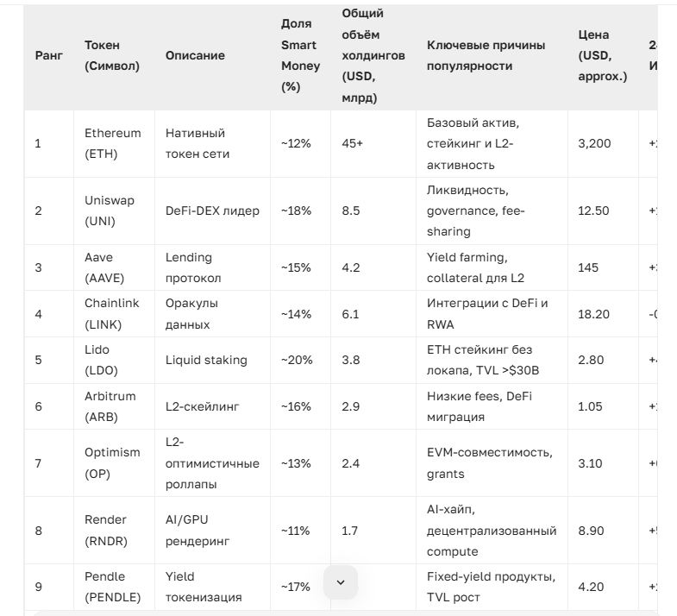Select the Render (RNDR) token cell
Image resolution: width=677 pixels, height=616 pixels.
click(106, 531)
